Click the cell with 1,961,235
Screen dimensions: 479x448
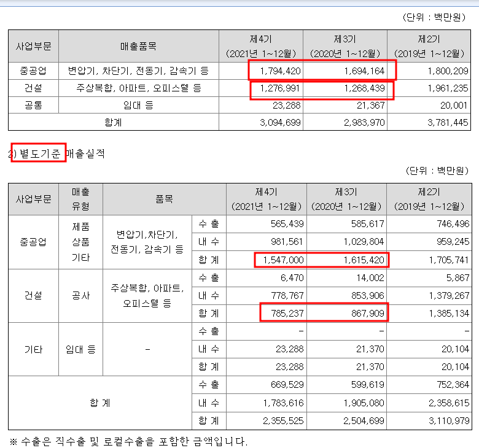click(448, 88)
